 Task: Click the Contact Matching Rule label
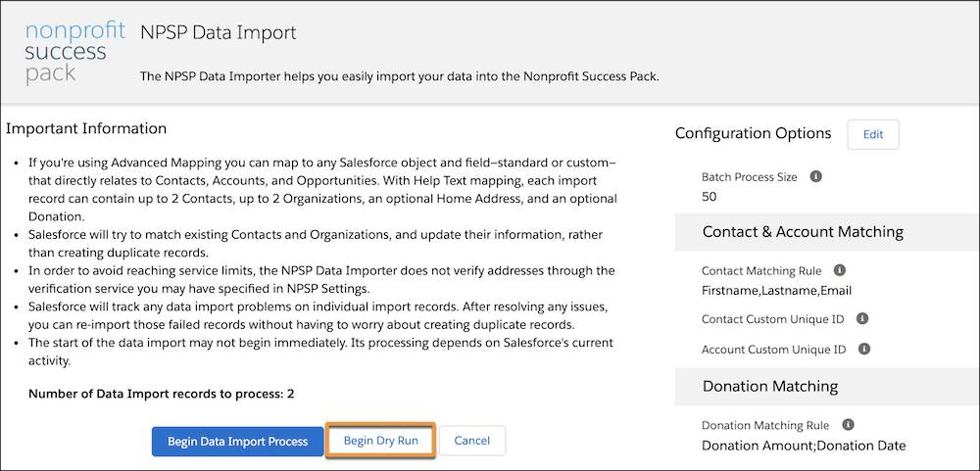(761, 271)
